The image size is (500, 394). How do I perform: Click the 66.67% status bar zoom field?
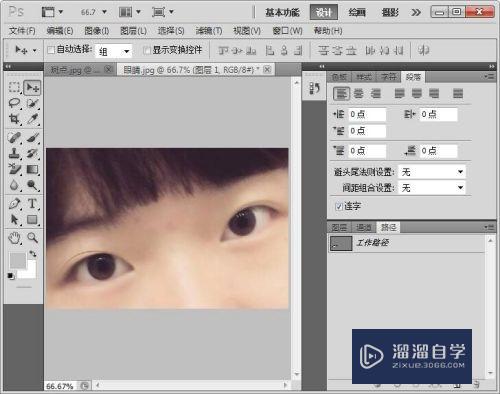[x=60, y=386]
